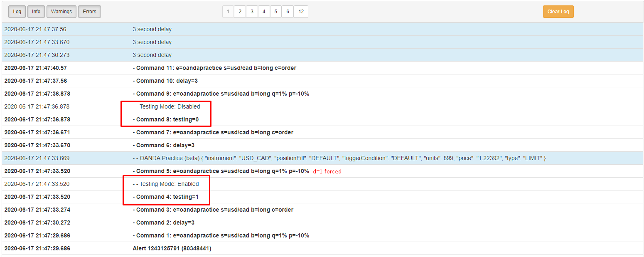Go to log page 3

(252, 12)
